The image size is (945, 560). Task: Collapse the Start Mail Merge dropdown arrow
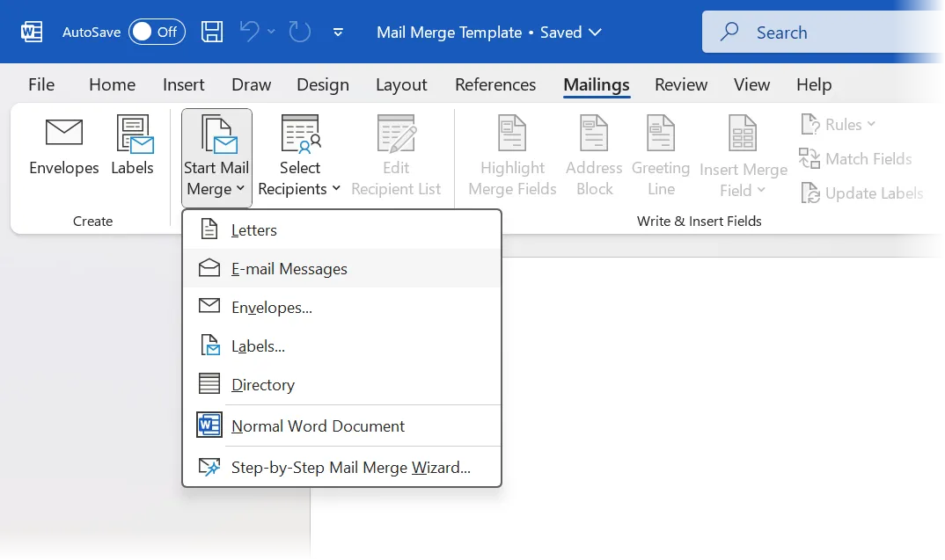(x=240, y=188)
